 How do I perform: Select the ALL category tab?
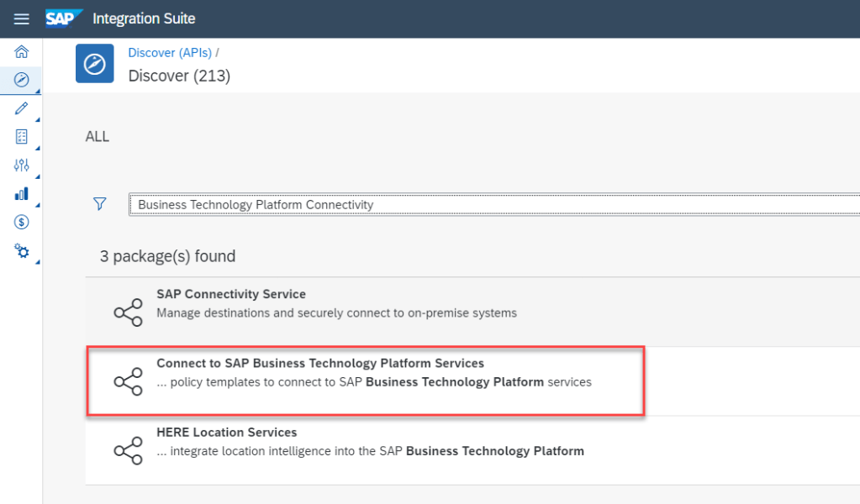(98, 137)
